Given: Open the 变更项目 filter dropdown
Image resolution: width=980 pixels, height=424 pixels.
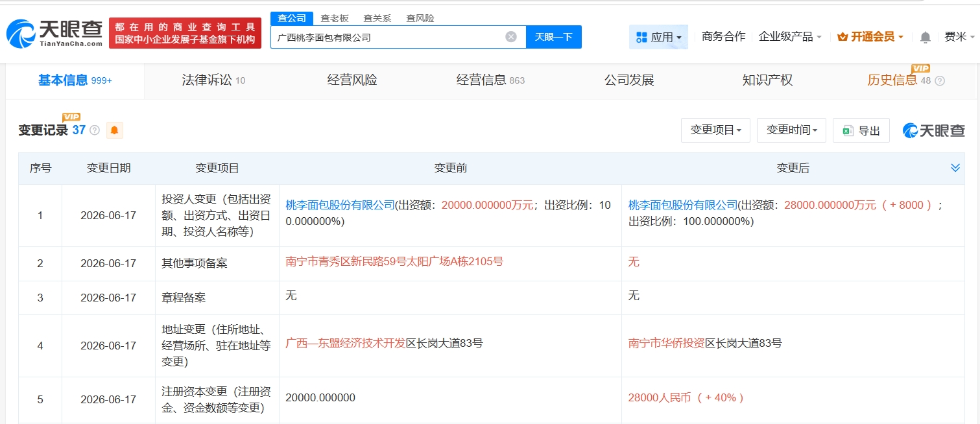Looking at the screenshot, I should click(x=715, y=130).
